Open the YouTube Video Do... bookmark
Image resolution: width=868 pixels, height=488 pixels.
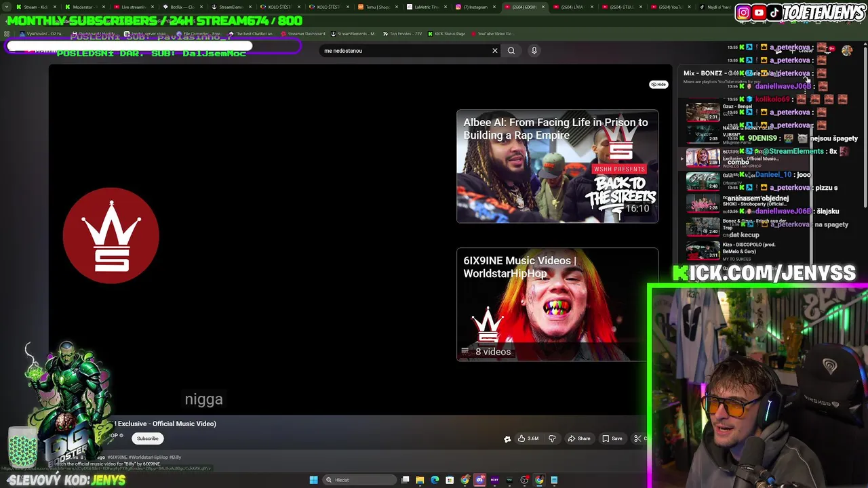tap(492, 34)
